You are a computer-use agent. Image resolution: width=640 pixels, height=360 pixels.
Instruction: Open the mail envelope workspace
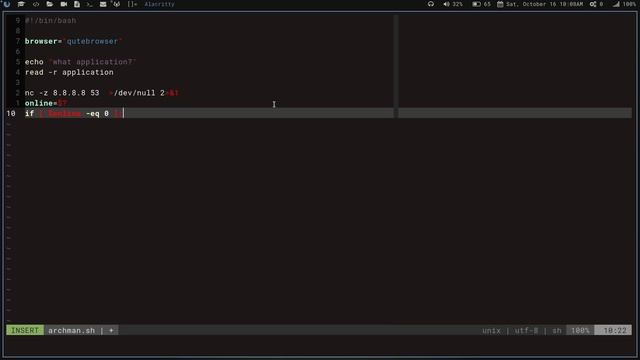[103, 4]
